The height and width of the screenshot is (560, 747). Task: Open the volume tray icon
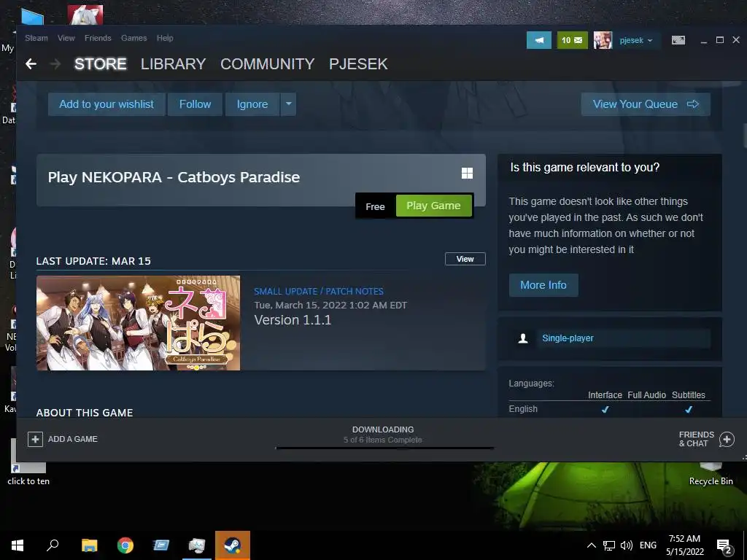tap(627, 545)
